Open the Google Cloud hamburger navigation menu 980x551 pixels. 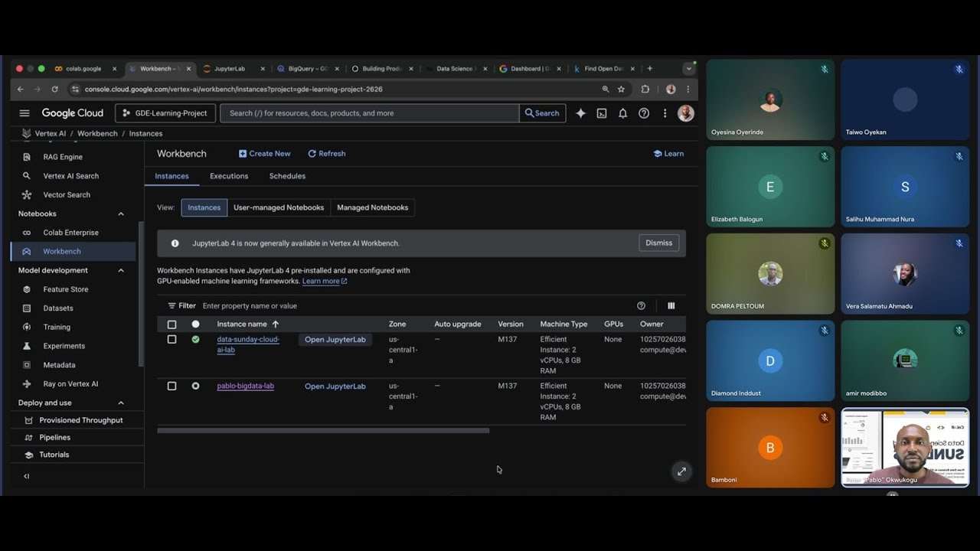pos(24,113)
